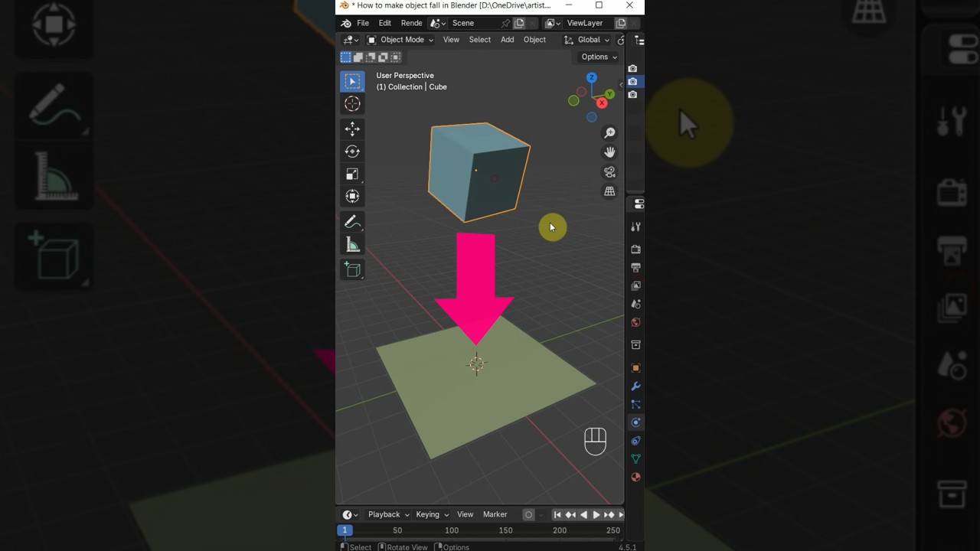Open the scene browse dropdown
The image size is (980, 551).
click(x=438, y=23)
